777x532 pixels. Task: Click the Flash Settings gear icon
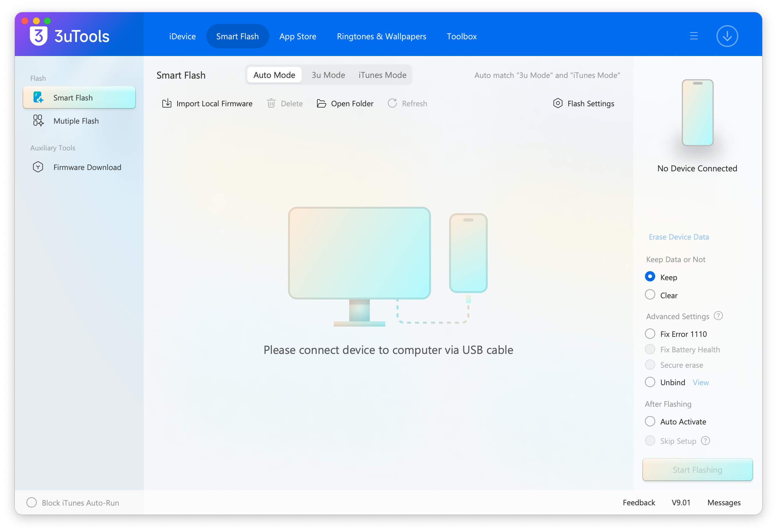(558, 103)
